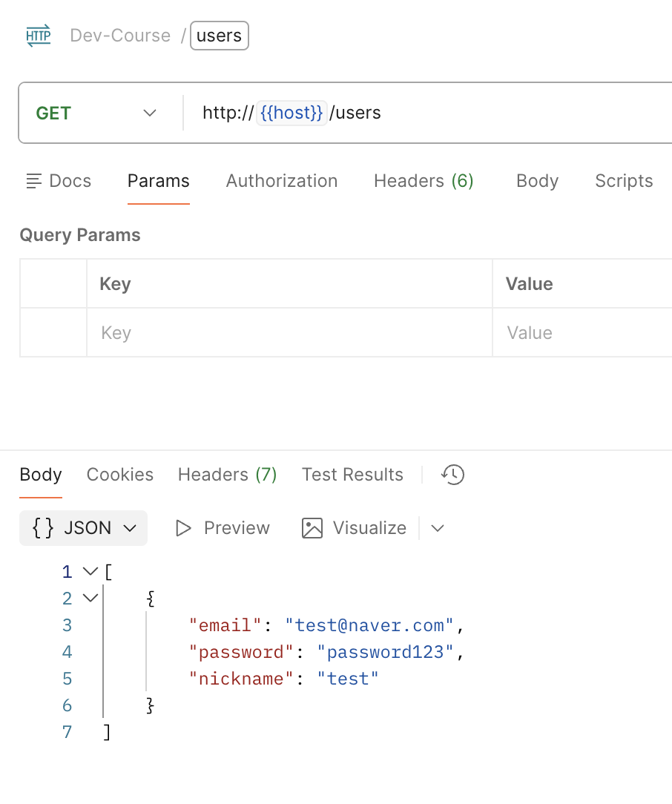This screenshot has height=804, width=672.
Task: Open the GET method dropdown
Action: coord(149,113)
